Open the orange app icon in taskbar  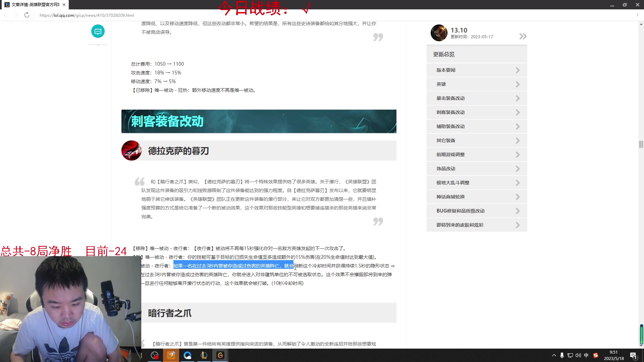(171, 355)
